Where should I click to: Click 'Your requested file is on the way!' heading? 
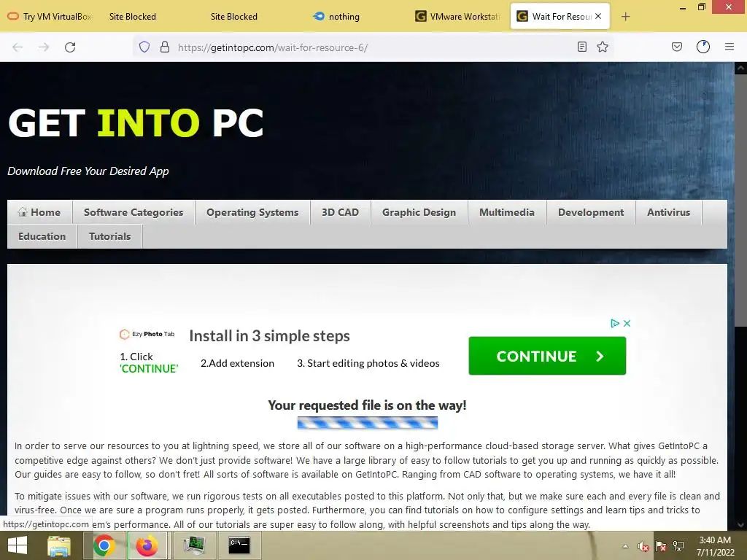(x=368, y=405)
